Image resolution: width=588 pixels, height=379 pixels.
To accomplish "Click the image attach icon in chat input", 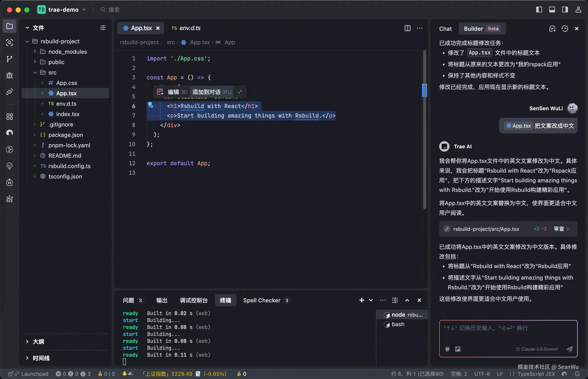I will click(x=458, y=349).
